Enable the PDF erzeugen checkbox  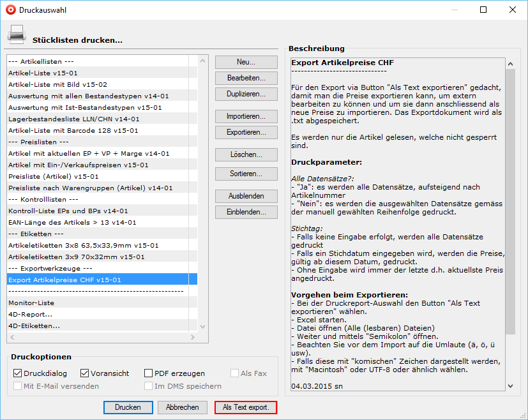(x=149, y=373)
